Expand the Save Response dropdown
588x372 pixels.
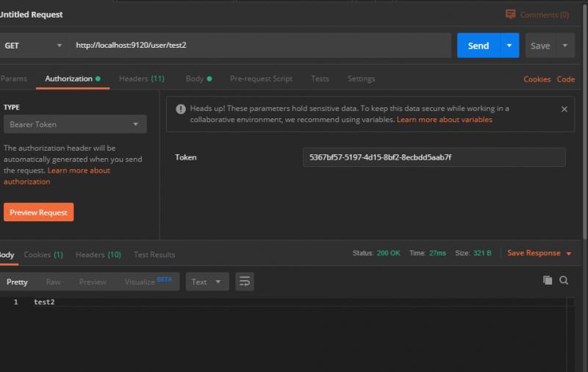coord(568,254)
